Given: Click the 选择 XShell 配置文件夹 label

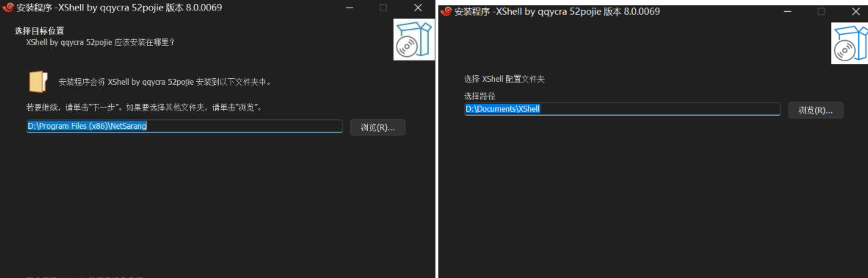Looking at the screenshot, I should tap(504, 79).
